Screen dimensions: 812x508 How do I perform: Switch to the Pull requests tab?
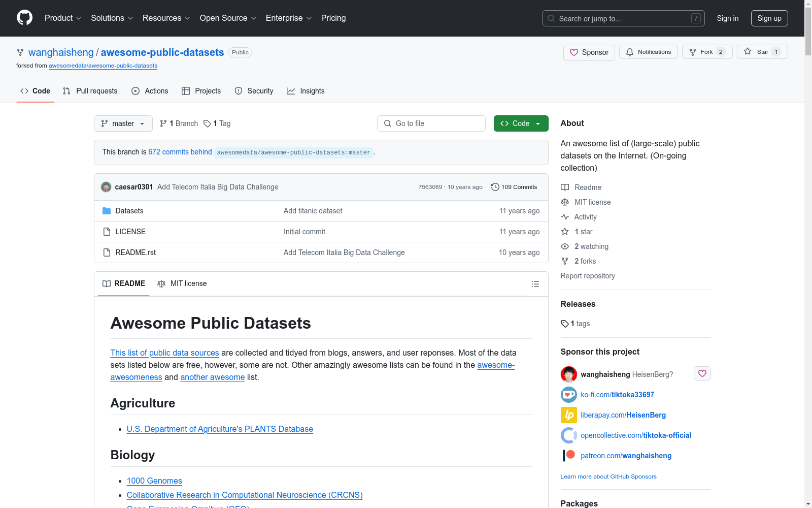point(90,91)
